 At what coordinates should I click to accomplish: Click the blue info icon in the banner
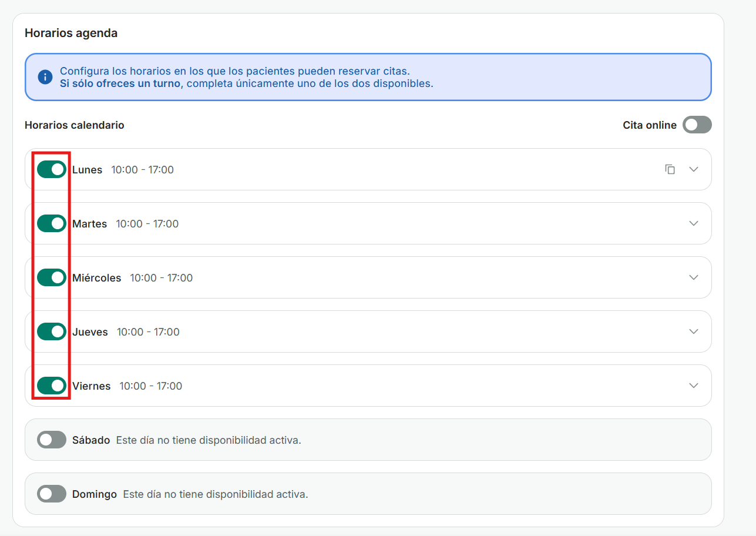click(x=45, y=77)
